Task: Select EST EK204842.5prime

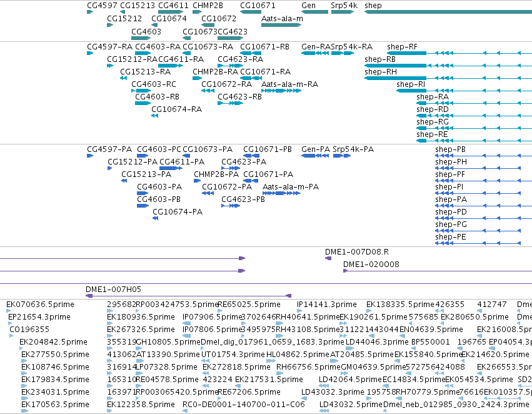Action: (x=53, y=343)
